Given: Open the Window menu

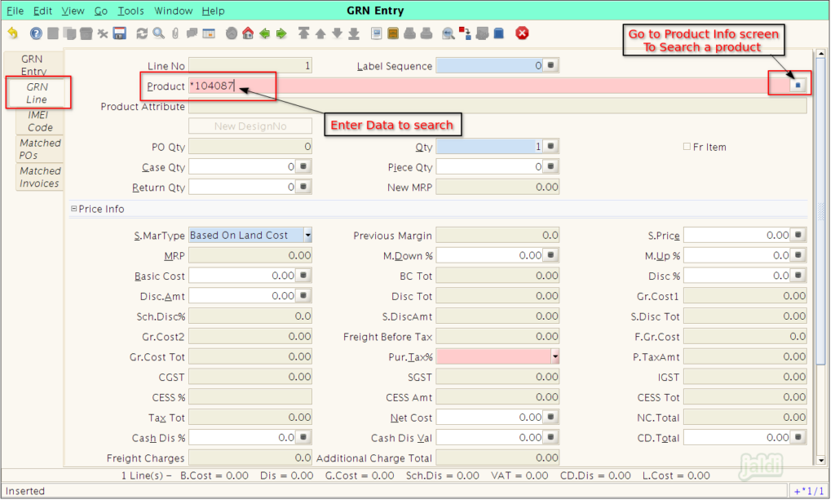Looking at the screenshot, I should [x=174, y=11].
